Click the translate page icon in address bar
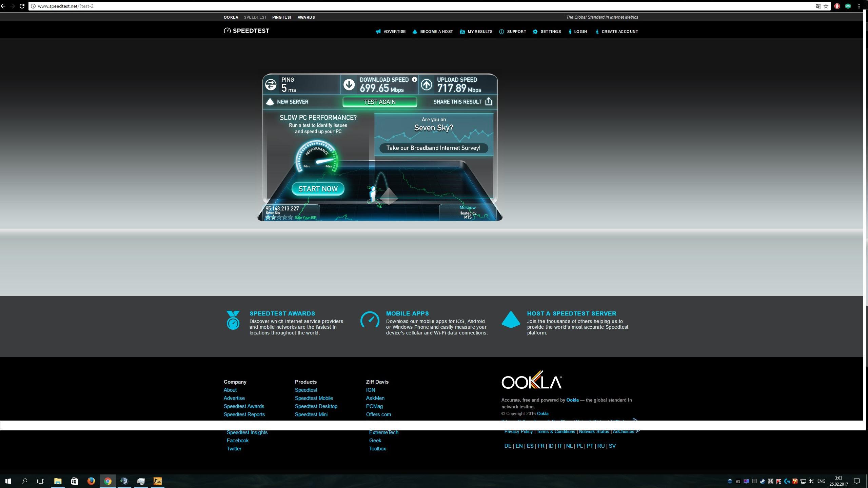This screenshot has height=488, width=868. [x=818, y=6]
